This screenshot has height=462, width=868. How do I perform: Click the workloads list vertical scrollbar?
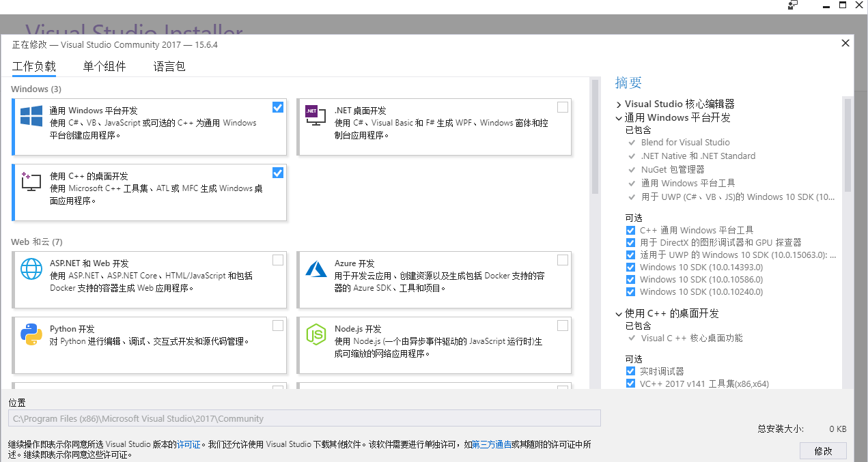tap(595, 136)
